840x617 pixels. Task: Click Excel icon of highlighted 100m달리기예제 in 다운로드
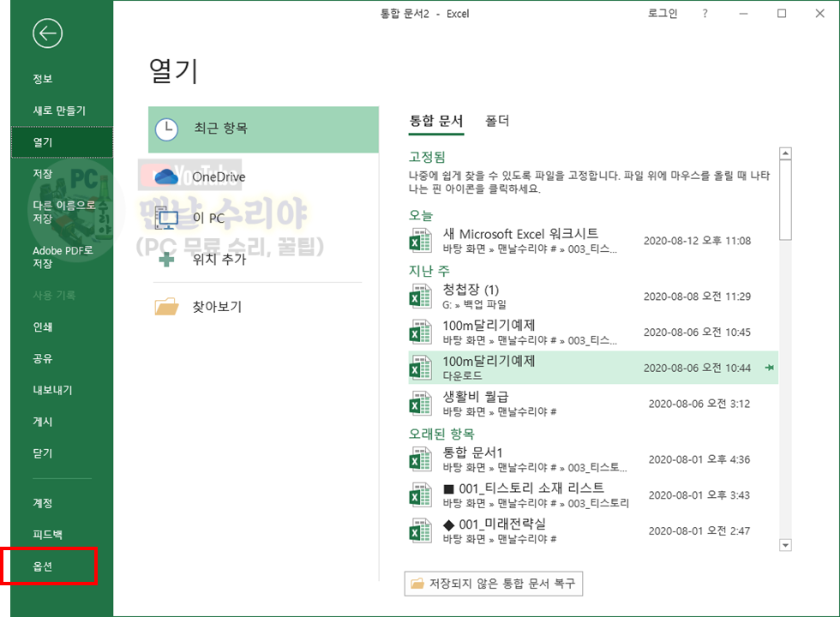[x=421, y=368]
